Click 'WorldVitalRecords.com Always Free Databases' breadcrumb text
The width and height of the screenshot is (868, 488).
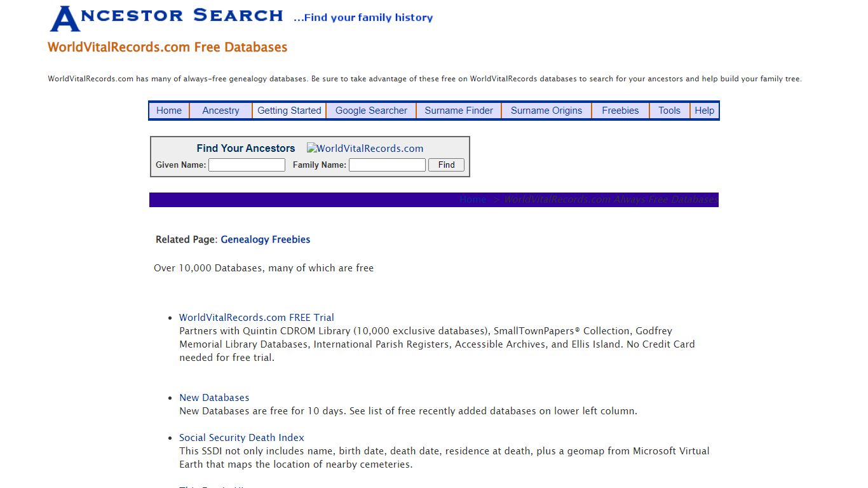(611, 200)
